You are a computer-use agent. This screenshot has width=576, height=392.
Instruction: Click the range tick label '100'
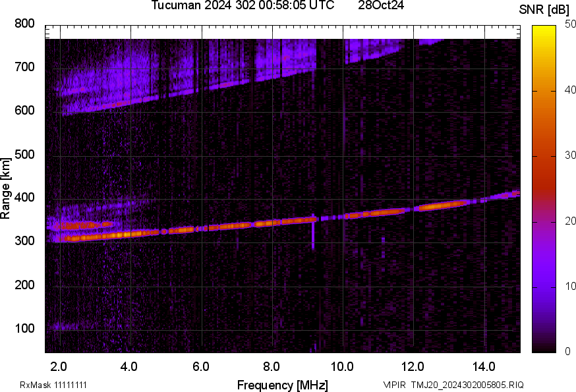coord(24,329)
